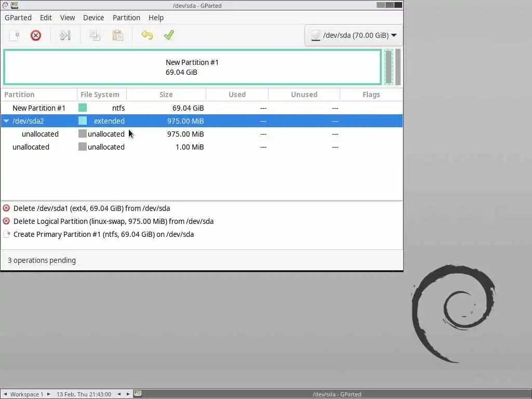
Task: Click the window menu icon in GParted titlebar
Action: (5, 5)
